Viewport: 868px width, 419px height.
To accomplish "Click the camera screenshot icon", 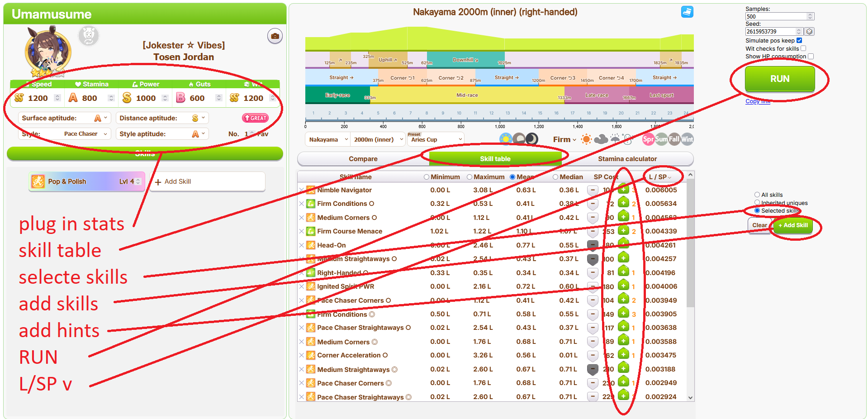I will (275, 36).
